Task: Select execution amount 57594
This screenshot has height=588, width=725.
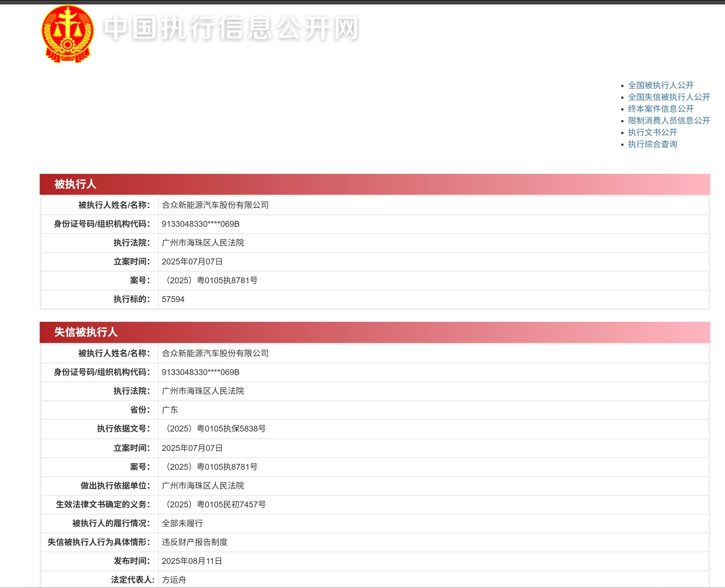Action: pos(173,299)
